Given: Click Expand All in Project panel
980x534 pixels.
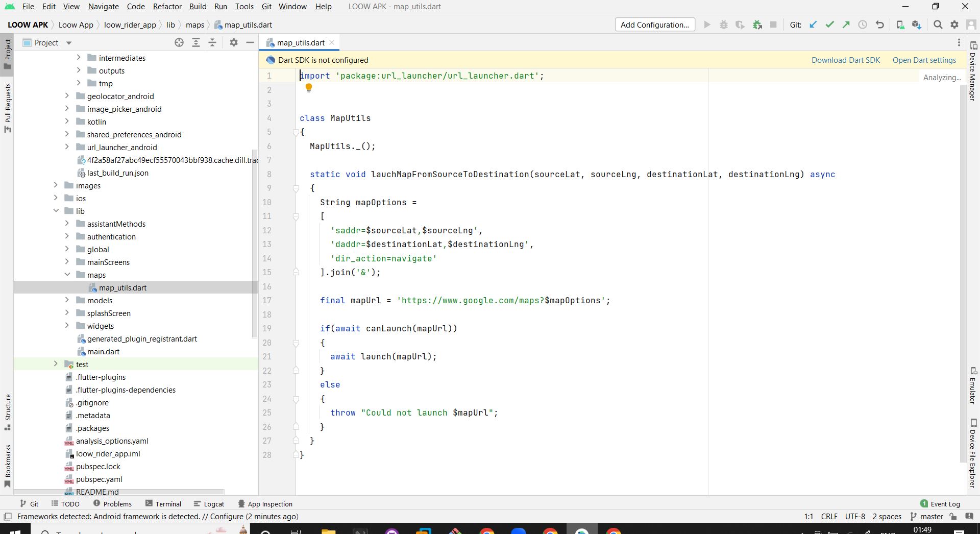Looking at the screenshot, I should pyautogui.click(x=196, y=42).
